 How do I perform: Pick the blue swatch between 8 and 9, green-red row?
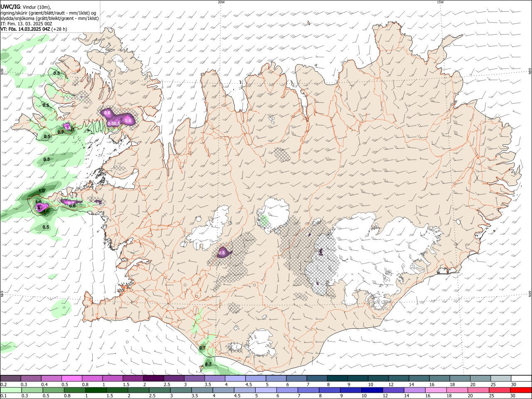click(329, 390)
